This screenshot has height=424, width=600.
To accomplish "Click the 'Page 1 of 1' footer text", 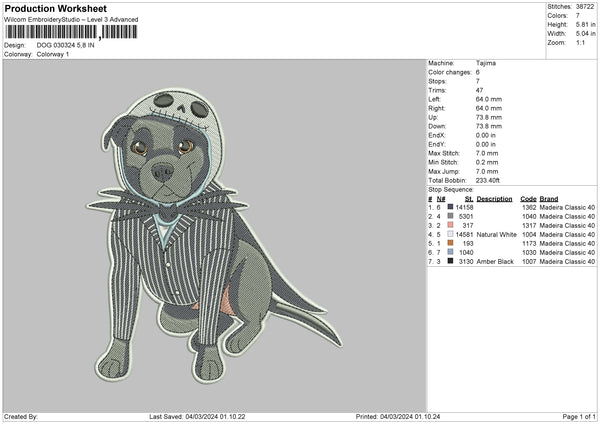I will click(x=579, y=417).
